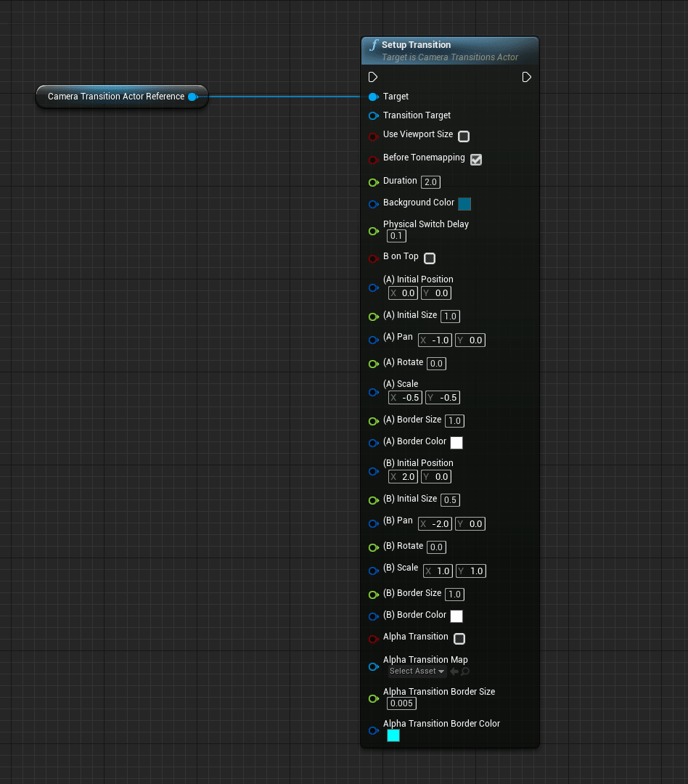Enable the Use Viewport Size checkbox
The image size is (688, 784).
click(x=464, y=136)
